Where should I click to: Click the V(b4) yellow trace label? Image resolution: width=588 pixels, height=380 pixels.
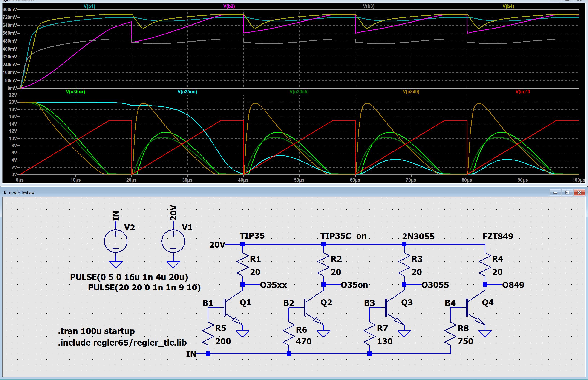coord(508,6)
